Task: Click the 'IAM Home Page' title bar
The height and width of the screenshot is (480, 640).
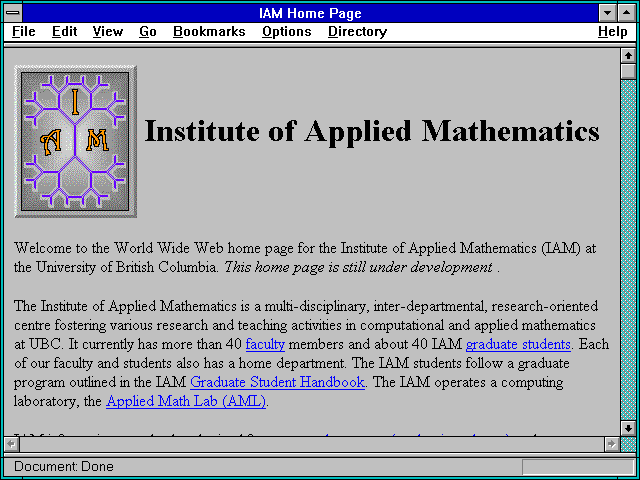Action: pyautogui.click(x=310, y=13)
